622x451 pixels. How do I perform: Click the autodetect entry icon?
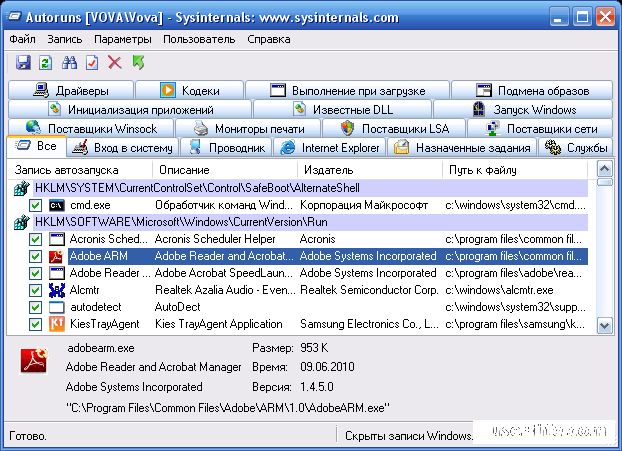coord(57,307)
